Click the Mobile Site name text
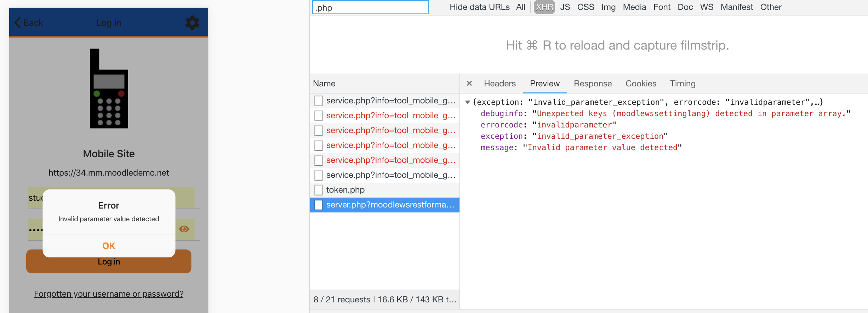 (x=109, y=154)
